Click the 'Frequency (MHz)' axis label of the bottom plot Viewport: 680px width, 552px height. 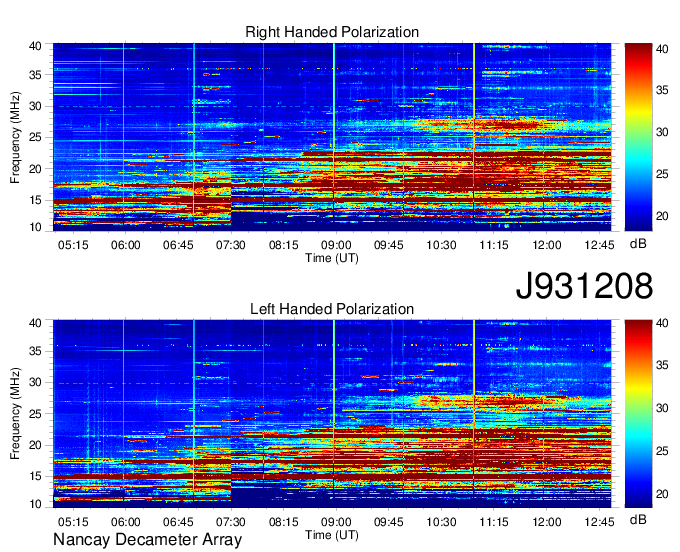15,414
